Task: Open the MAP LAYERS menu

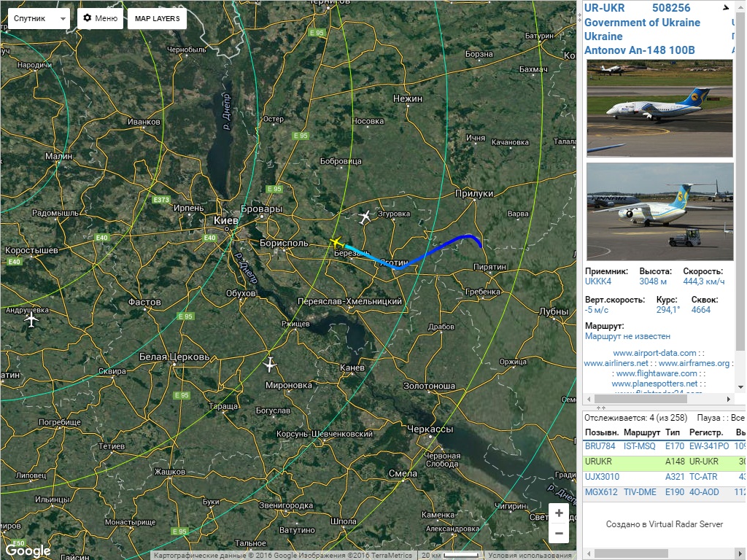Action: (x=158, y=18)
